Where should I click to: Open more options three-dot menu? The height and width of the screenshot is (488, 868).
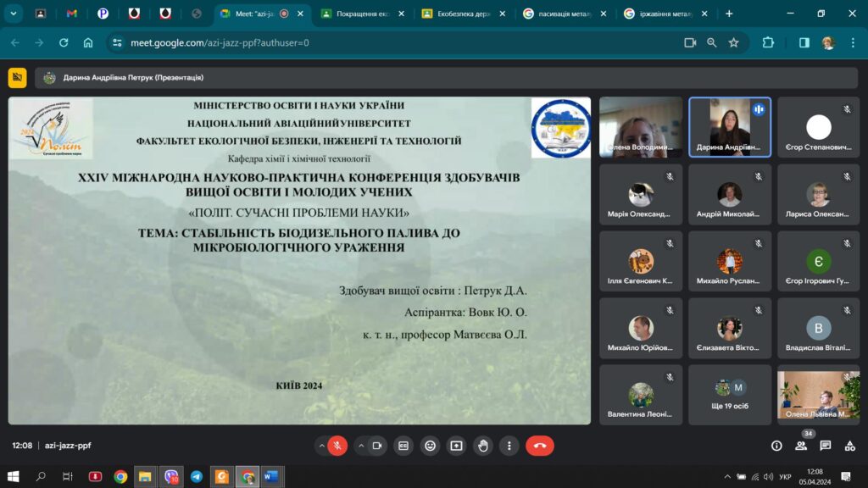pos(509,446)
